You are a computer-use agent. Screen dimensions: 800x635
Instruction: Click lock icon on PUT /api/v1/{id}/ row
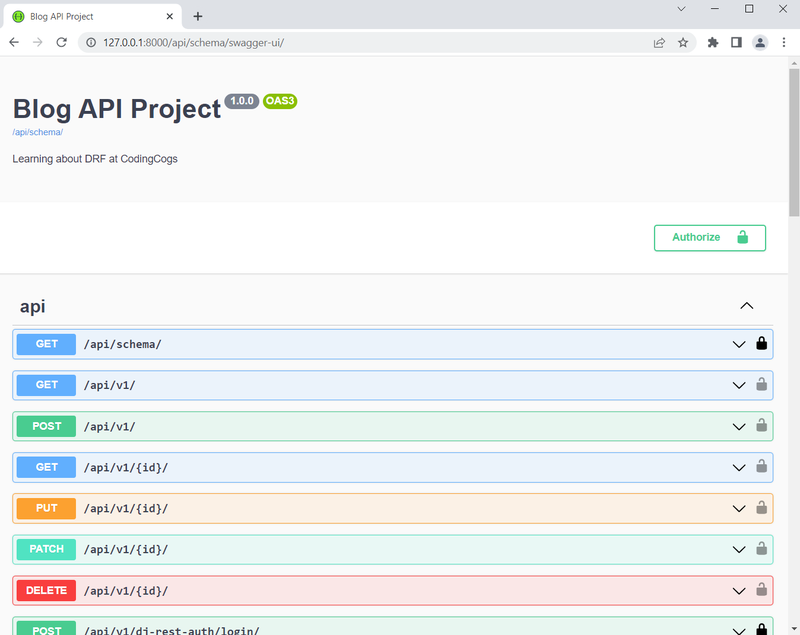click(761, 507)
